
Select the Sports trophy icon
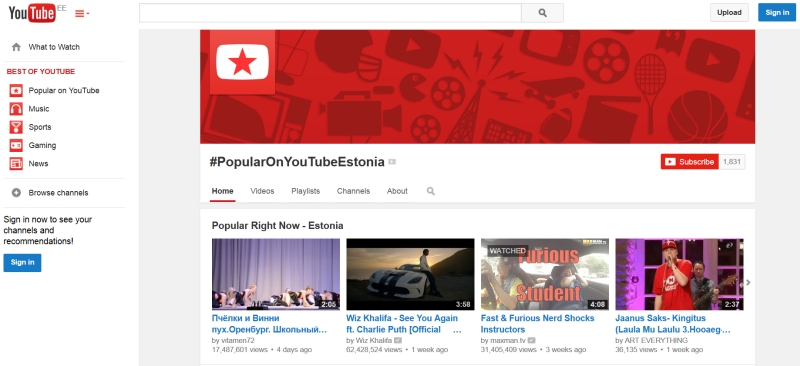[x=16, y=127]
